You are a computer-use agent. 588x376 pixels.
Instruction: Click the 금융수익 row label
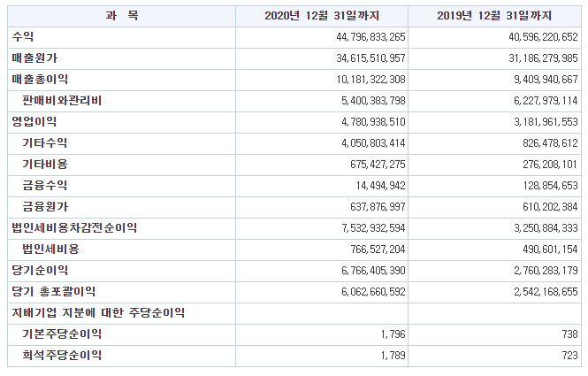pos(44,186)
